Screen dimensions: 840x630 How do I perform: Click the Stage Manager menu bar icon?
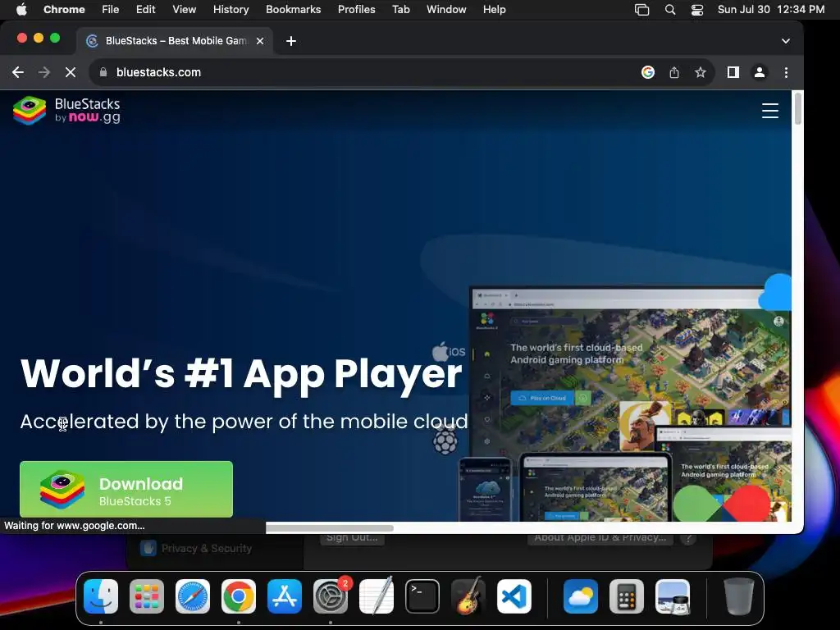tap(641, 10)
